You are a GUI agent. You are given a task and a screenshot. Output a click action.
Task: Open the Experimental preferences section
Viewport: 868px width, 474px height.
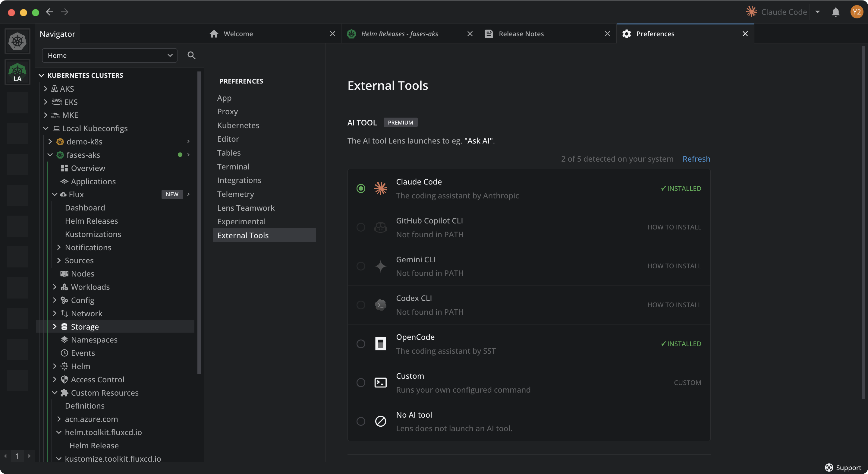point(241,222)
